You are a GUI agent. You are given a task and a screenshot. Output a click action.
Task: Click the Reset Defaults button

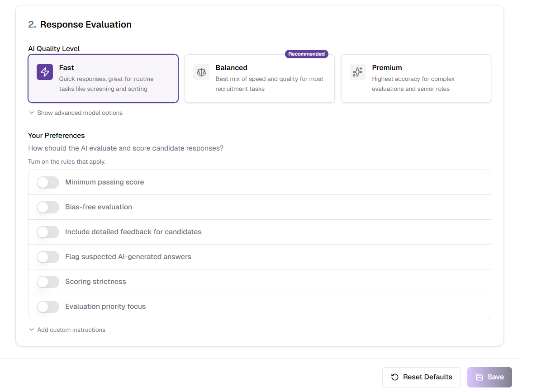pos(421,377)
